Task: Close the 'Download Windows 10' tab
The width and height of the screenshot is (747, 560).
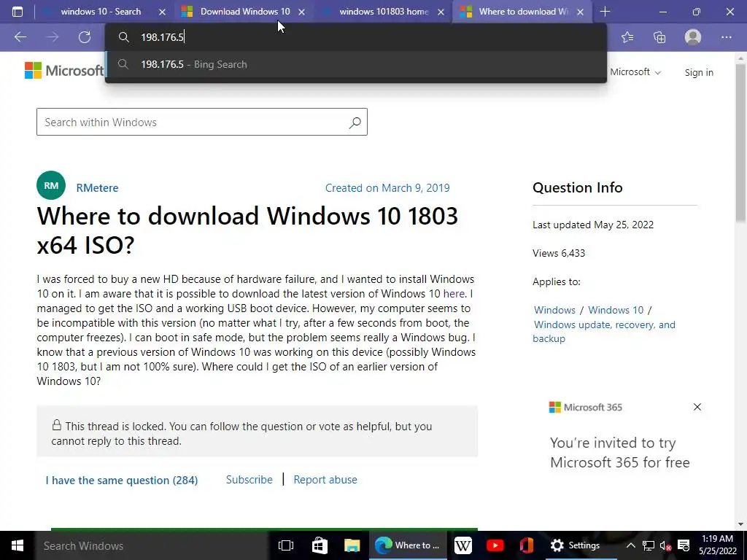Action: point(301,12)
